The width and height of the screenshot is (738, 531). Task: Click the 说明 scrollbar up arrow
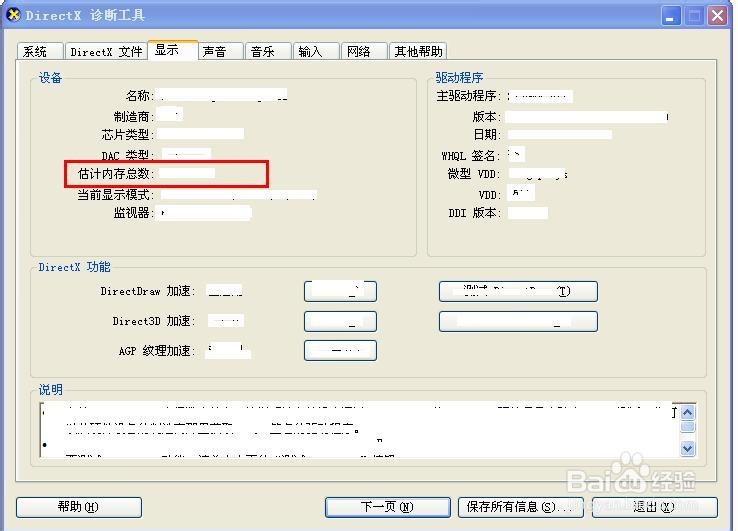pos(688,413)
